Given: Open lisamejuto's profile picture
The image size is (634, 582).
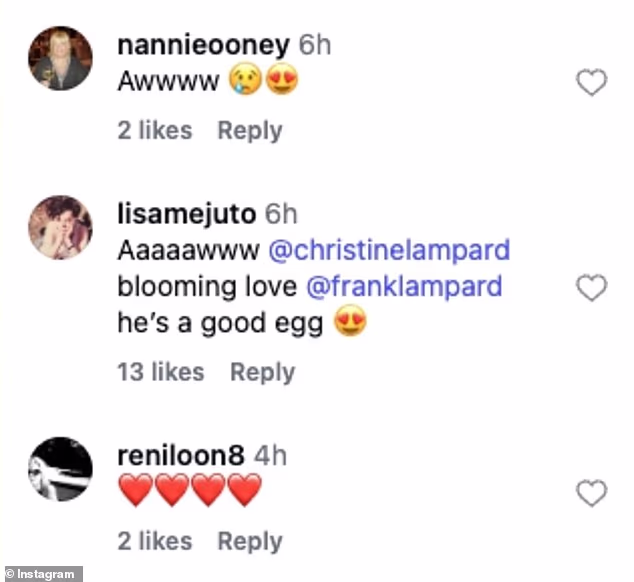Looking at the screenshot, I should tap(60, 227).
